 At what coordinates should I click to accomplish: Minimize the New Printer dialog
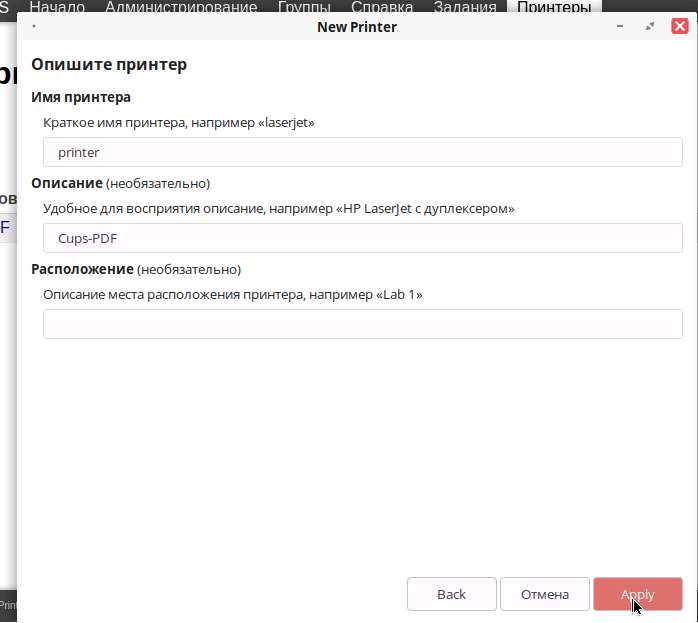pos(623,27)
